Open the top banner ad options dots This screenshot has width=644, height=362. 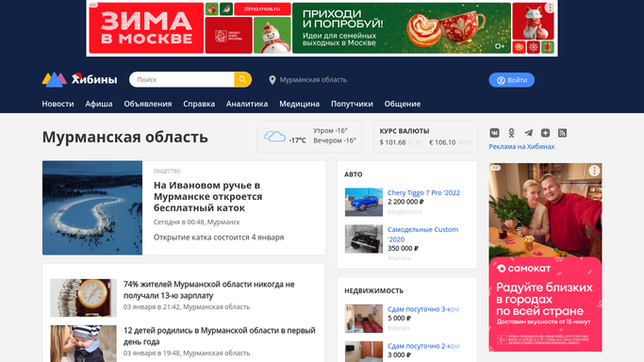550,8
